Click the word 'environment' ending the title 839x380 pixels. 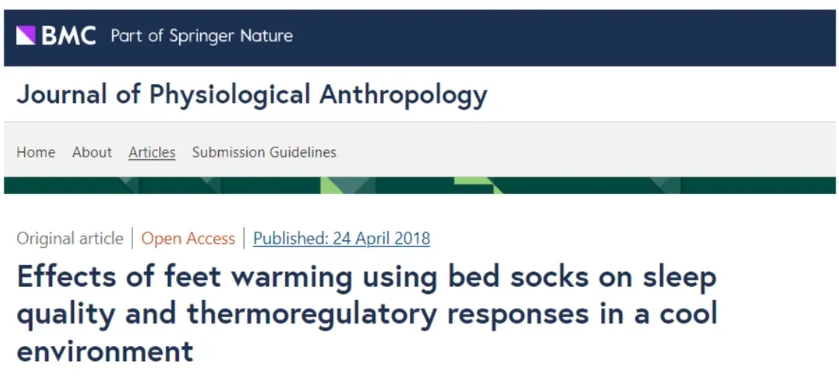105,352
